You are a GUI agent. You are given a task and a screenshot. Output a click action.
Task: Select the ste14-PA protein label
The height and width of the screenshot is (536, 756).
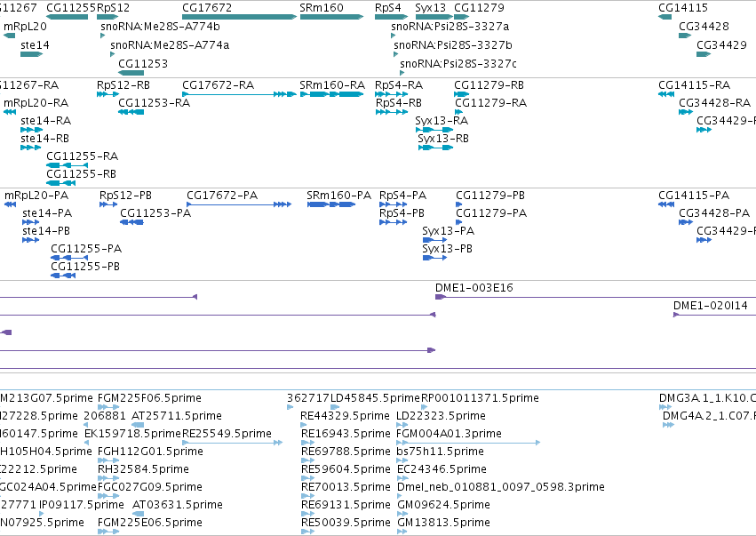(x=47, y=213)
